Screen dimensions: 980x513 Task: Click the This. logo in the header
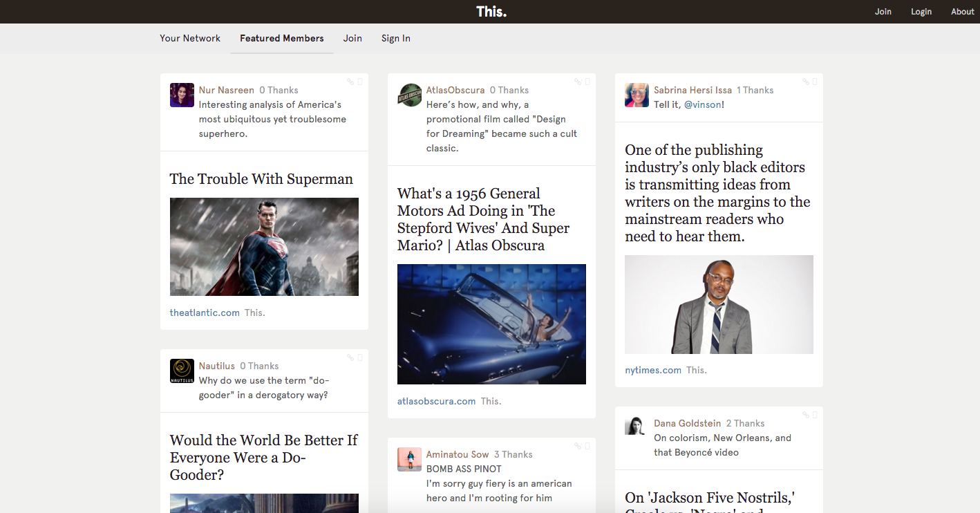pos(491,12)
